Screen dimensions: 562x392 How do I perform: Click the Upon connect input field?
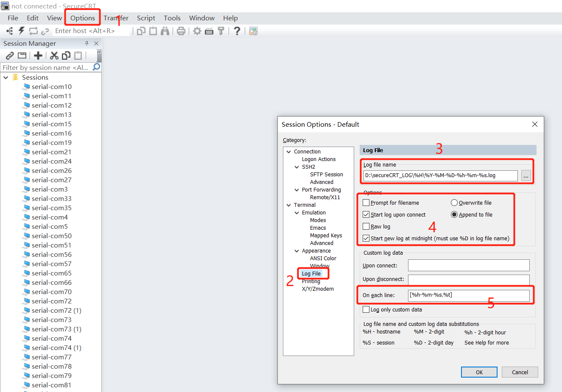click(469, 265)
